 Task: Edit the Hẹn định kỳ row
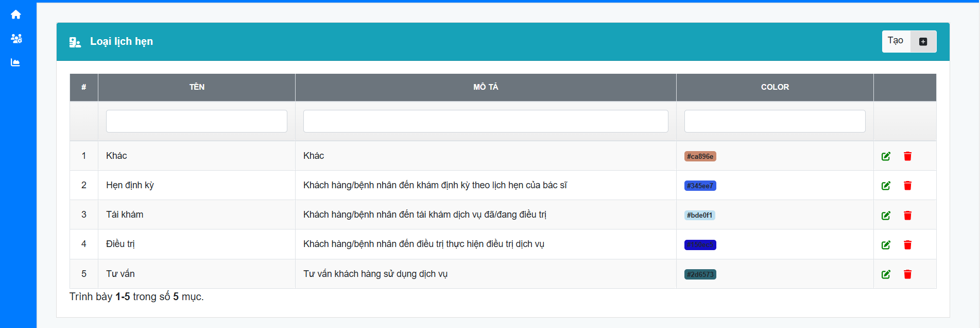coord(886,186)
